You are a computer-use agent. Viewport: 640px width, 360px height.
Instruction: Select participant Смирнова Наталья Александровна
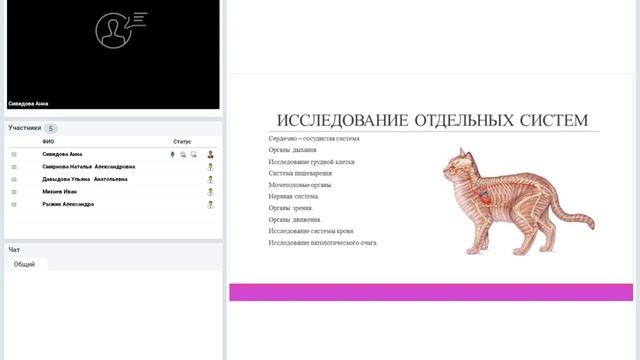coord(89,167)
